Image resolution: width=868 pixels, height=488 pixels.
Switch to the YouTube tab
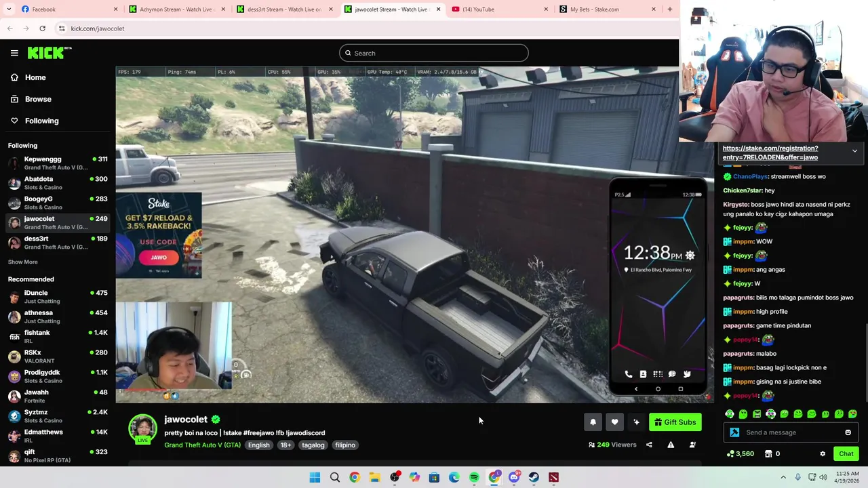click(x=500, y=9)
